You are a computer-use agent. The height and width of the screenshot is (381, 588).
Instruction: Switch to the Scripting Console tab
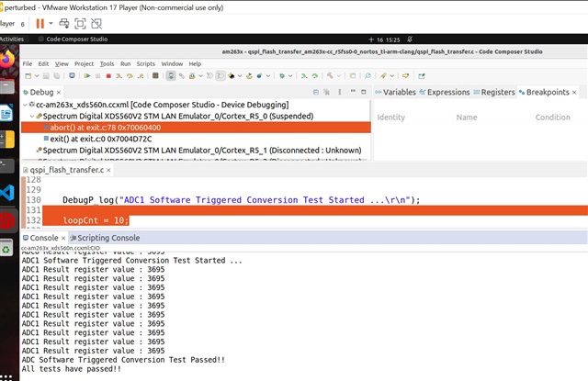(x=105, y=238)
